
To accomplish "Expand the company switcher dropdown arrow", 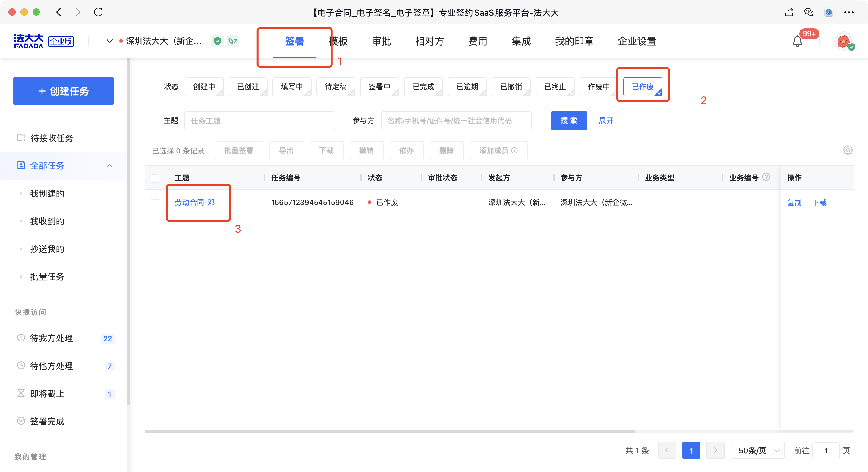I will (109, 41).
